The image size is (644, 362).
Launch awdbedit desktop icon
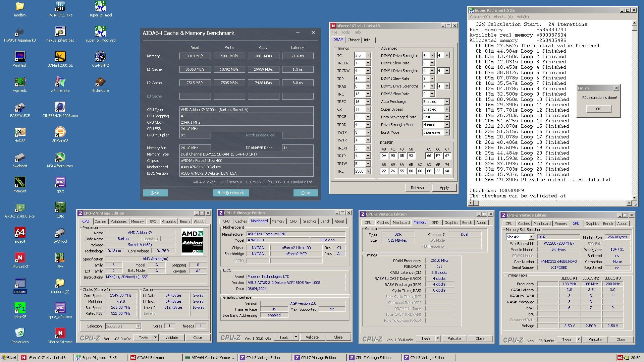[x=20, y=160]
